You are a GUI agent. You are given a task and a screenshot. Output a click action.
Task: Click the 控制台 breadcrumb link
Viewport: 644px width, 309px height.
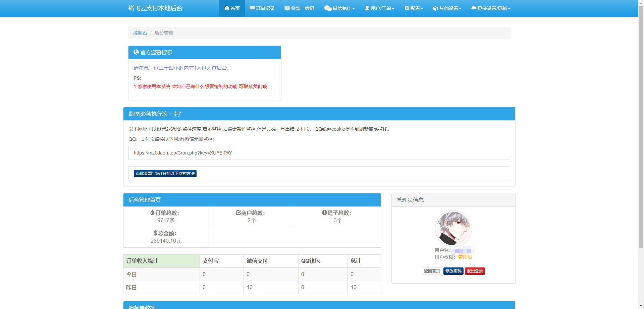(x=140, y=33)
